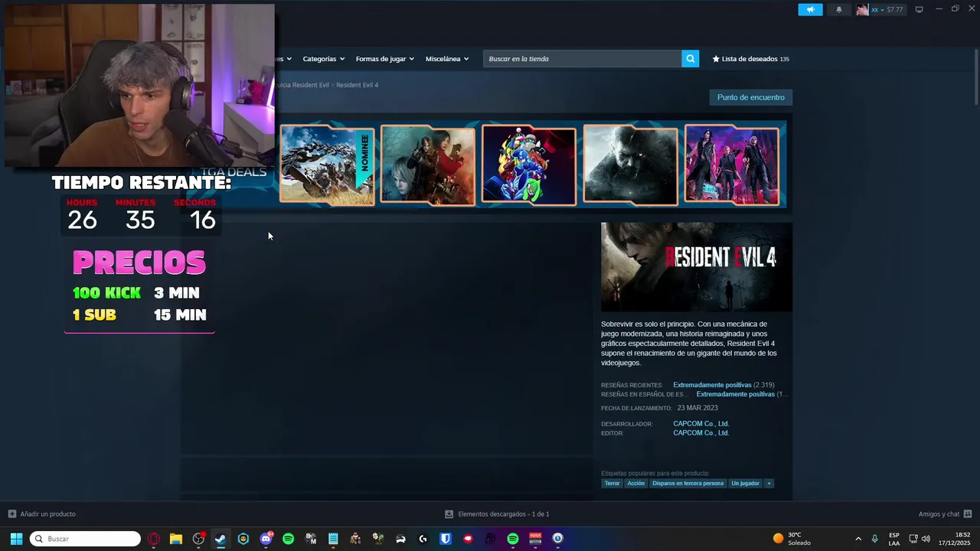Open Logitech G HUB from the taskbar
Viewport: 980px width, 551px height.
tap(423, 539)
